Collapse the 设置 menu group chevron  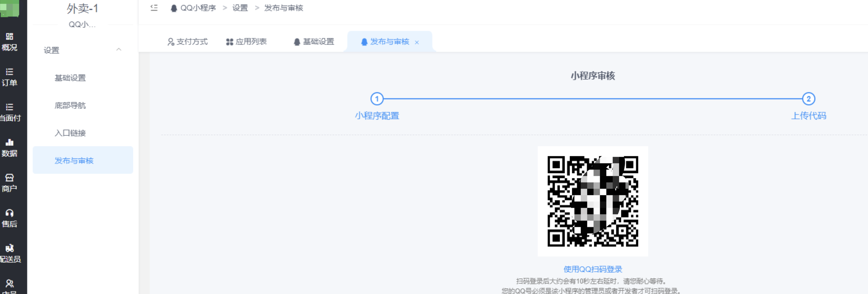119,49
